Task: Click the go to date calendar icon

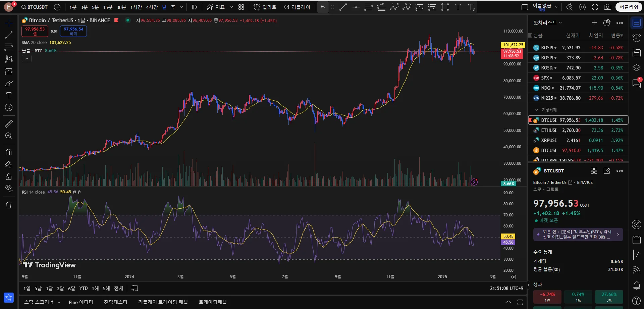Action: (135, 288)
